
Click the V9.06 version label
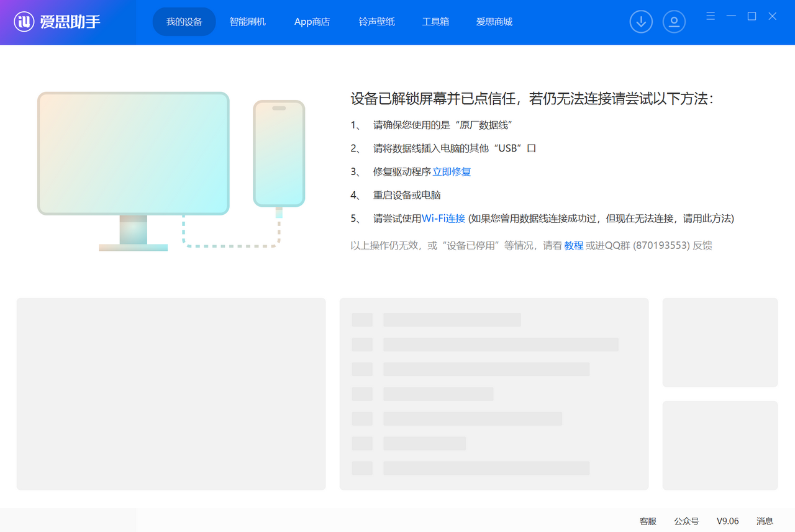pos(727,521)
